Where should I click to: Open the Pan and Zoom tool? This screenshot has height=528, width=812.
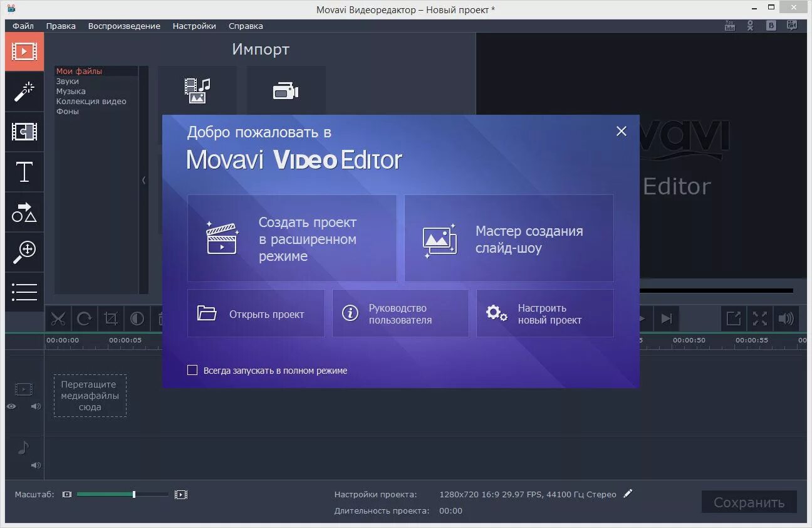pyautogui.click(x=24, y=252)
